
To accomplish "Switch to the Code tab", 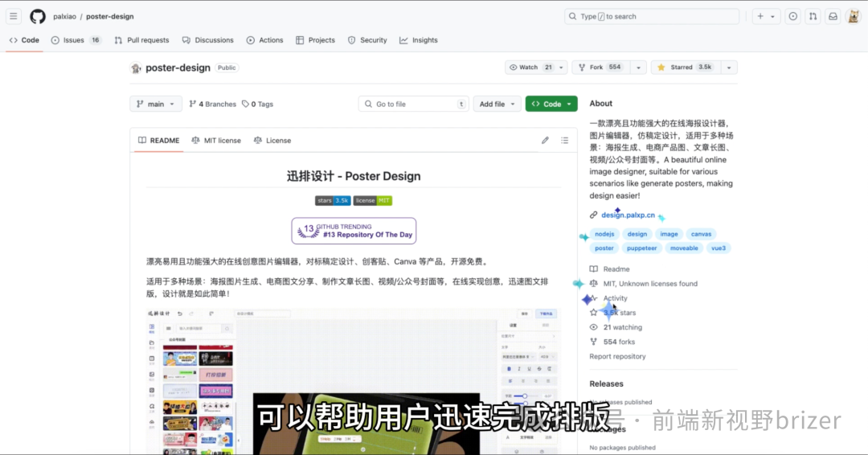I will [x=24, y=40].
